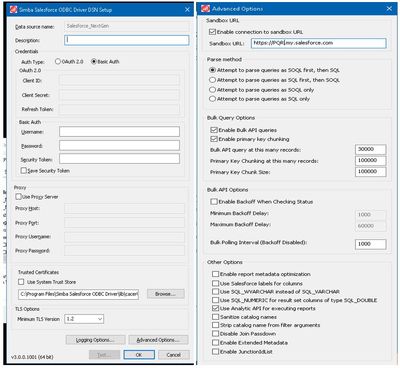Check Use SQL_WVARCHAR instead of SQL_VARCHAR
Screen dimensions: 400x368
pos(215,292)
